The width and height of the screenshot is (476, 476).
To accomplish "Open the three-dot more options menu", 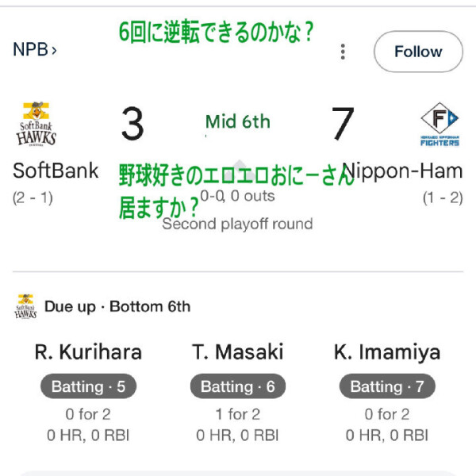I will pos(343,52).
